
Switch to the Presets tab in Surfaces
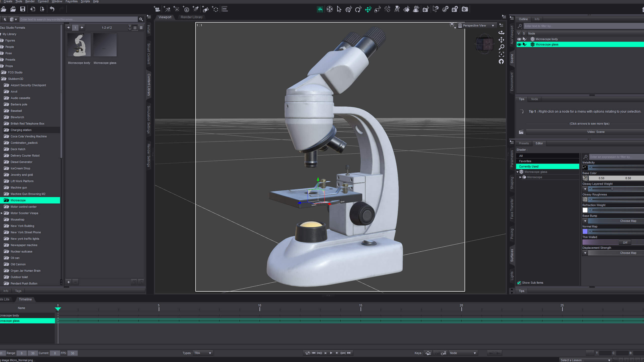tap(524, 143)
